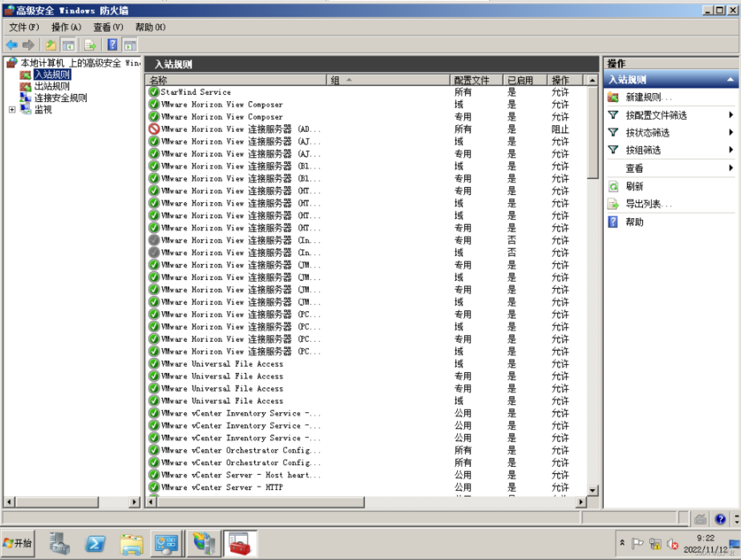
Task: Select 出站规则 in the tree
Action: (52, 86)
